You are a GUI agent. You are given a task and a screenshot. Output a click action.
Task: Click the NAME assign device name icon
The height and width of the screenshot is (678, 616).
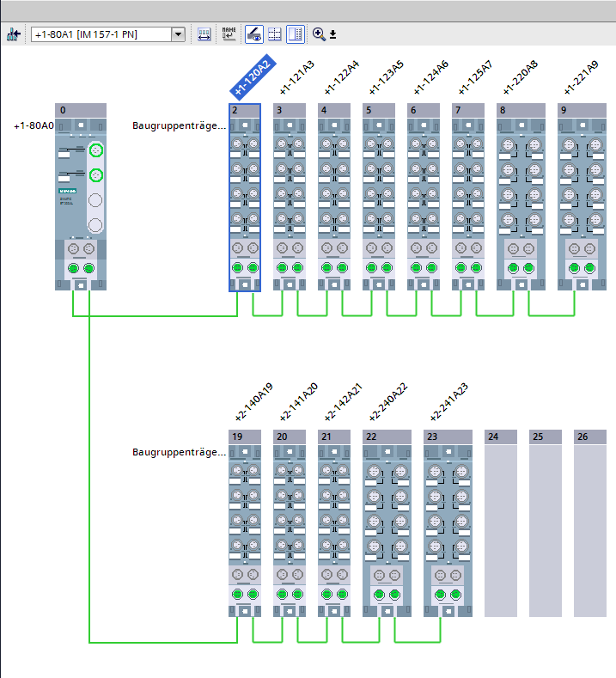tap(229, 34)
